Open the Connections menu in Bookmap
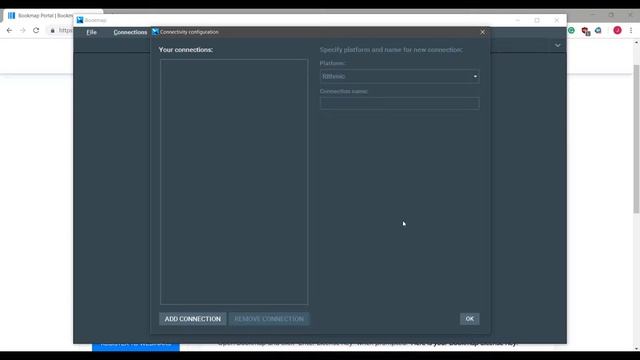Screen dimensions: 640x360 (x=130, y=32)
